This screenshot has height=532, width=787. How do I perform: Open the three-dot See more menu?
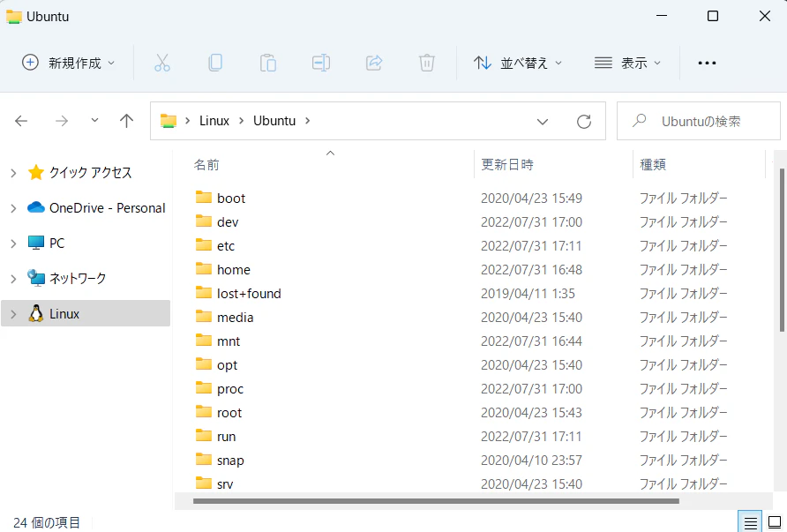[707, 63]
